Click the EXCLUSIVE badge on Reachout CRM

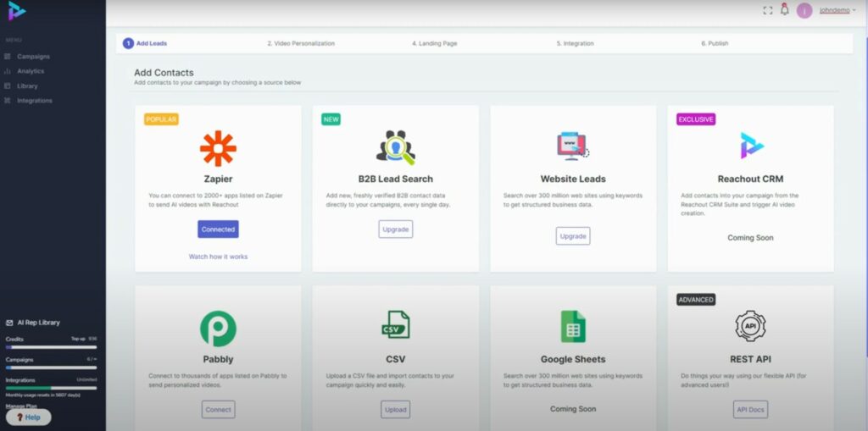pos(696,119)
